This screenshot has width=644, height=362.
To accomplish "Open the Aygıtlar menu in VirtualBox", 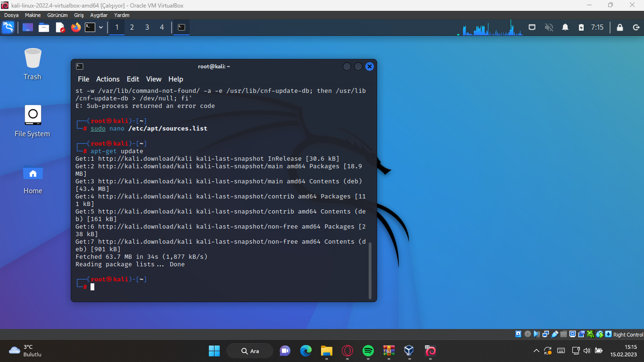I will 99,15.
